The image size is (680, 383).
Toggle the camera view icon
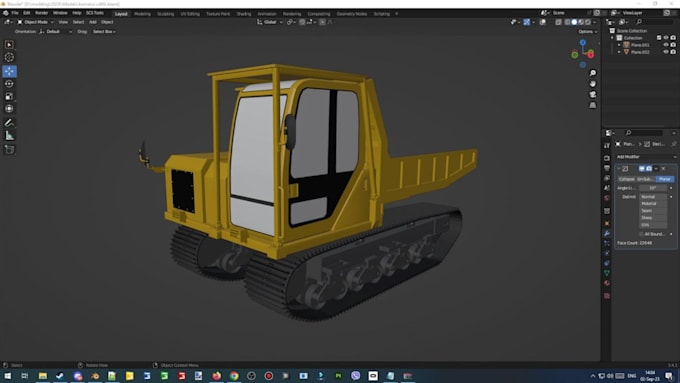tap(592, 95)
